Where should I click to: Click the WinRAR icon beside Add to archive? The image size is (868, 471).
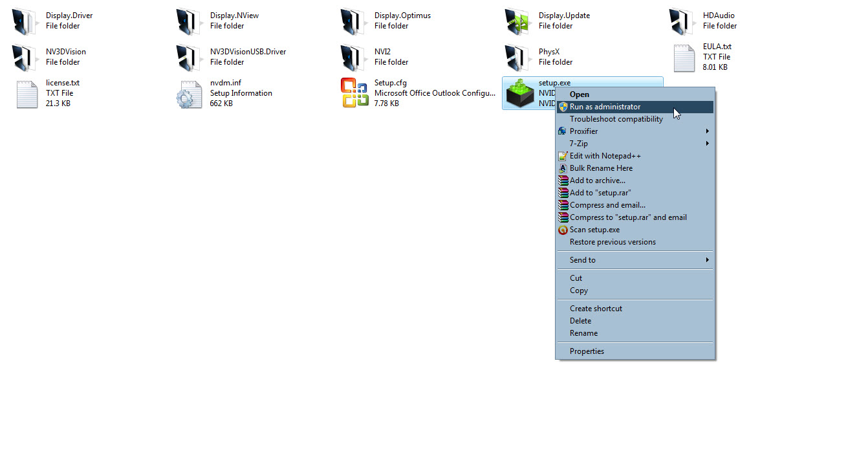coord(563,181)
